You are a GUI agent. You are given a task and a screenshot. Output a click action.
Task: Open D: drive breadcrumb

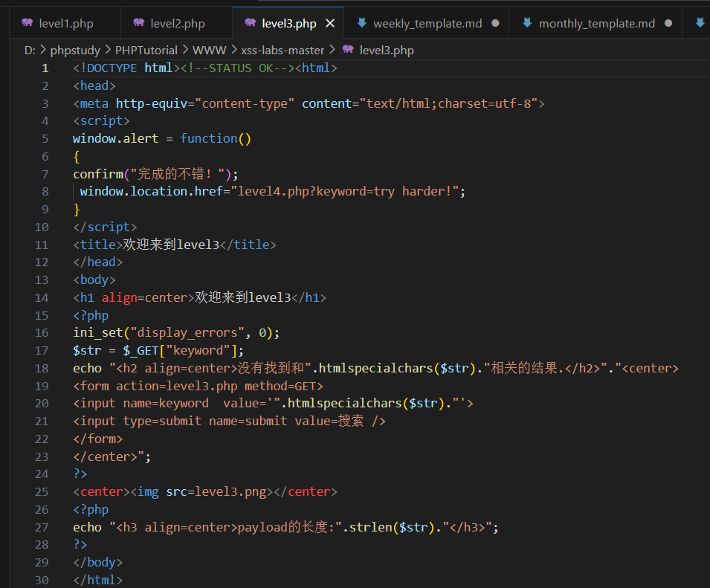click(30, 51)
